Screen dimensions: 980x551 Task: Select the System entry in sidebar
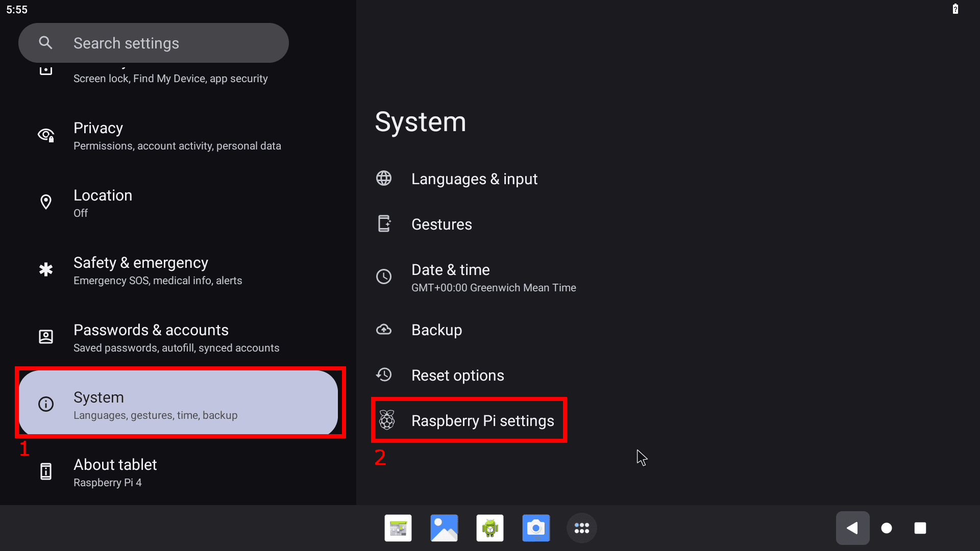[178, 403]
